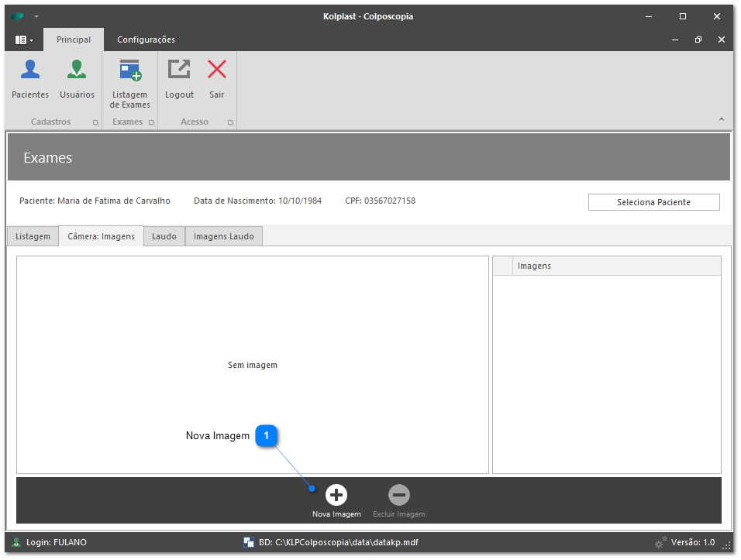Open Listagem de Exames
This screenshot has width=741, height=560.
click(130, 70)
